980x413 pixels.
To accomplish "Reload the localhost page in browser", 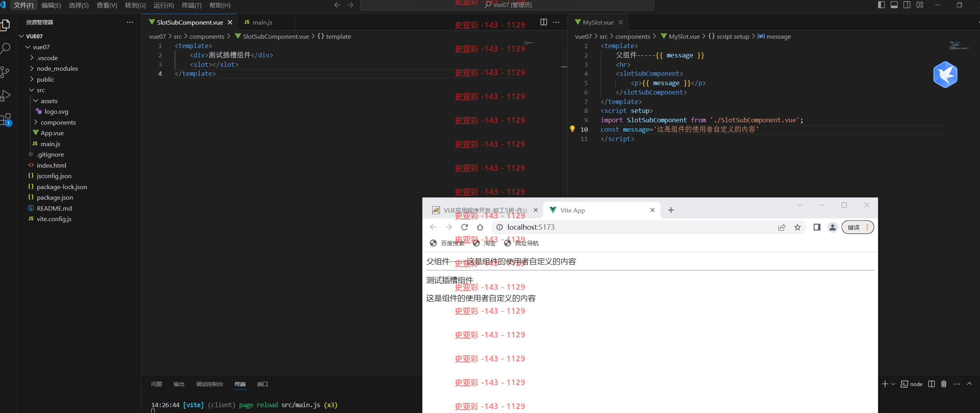I will click(x=464, y=227).
